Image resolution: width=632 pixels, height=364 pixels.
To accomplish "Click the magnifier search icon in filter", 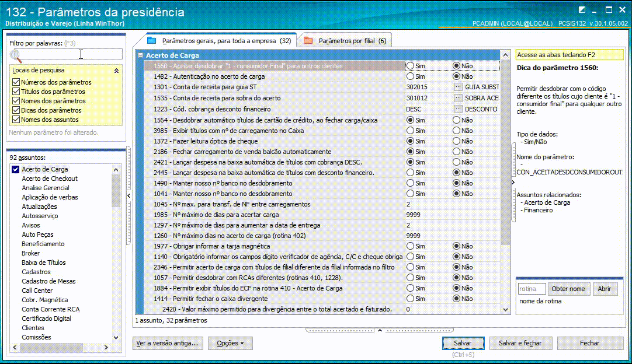I will tap(16, 55).
